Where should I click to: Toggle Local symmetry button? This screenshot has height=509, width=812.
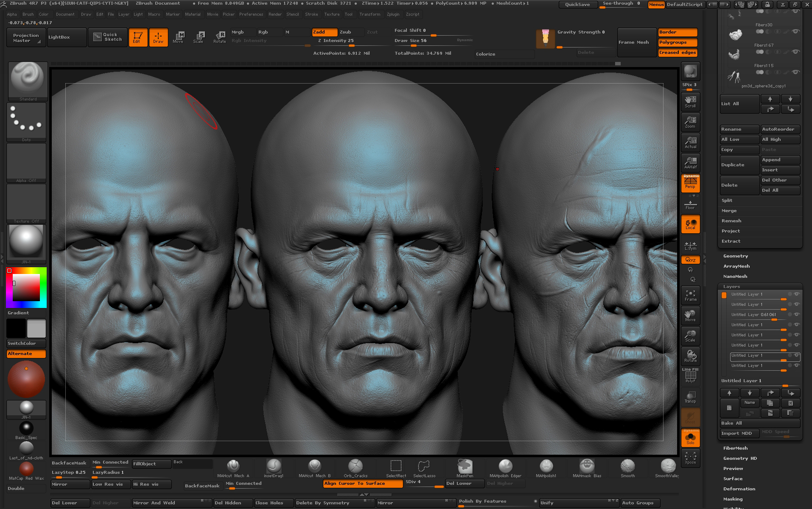tap(690, 224)
